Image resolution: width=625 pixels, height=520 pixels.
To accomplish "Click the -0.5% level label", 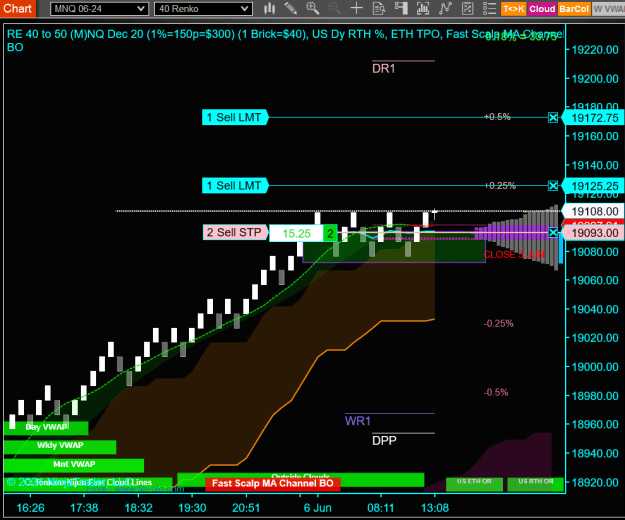I will (496, 392).
